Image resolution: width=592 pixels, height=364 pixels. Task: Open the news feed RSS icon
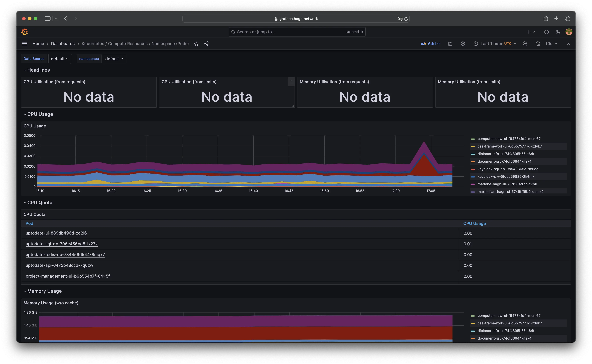coord(558,32)
